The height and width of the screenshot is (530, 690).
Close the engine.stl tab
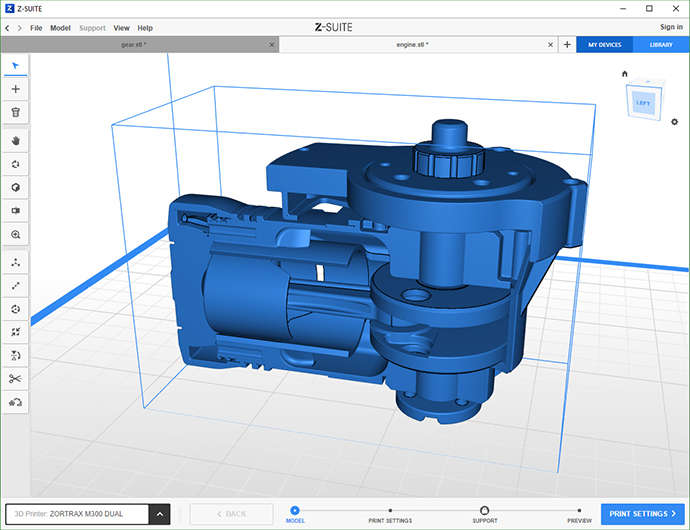tap(550, 45)
